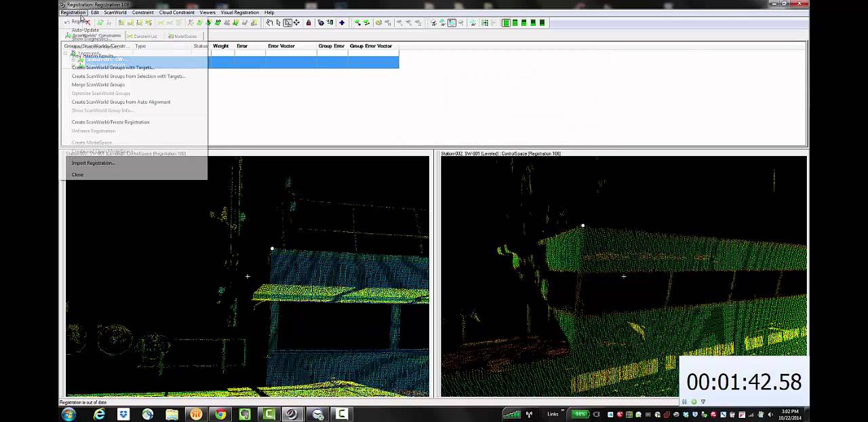868x422 pixels.
Task: Click the white pick point in right viewer
Action: [583, 225]
